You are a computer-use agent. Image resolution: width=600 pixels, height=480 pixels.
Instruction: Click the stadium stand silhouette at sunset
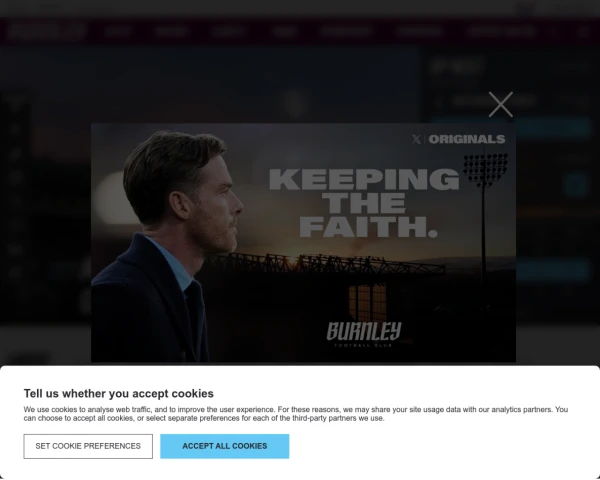coord(325,264)
